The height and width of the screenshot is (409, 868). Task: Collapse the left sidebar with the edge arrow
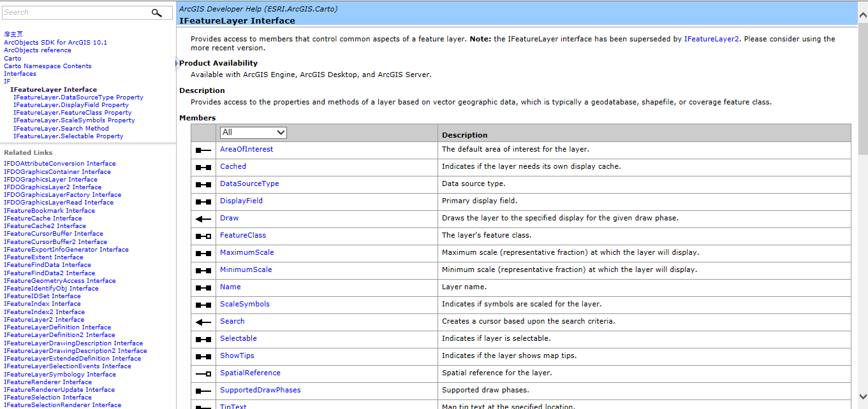coord(176,62)
